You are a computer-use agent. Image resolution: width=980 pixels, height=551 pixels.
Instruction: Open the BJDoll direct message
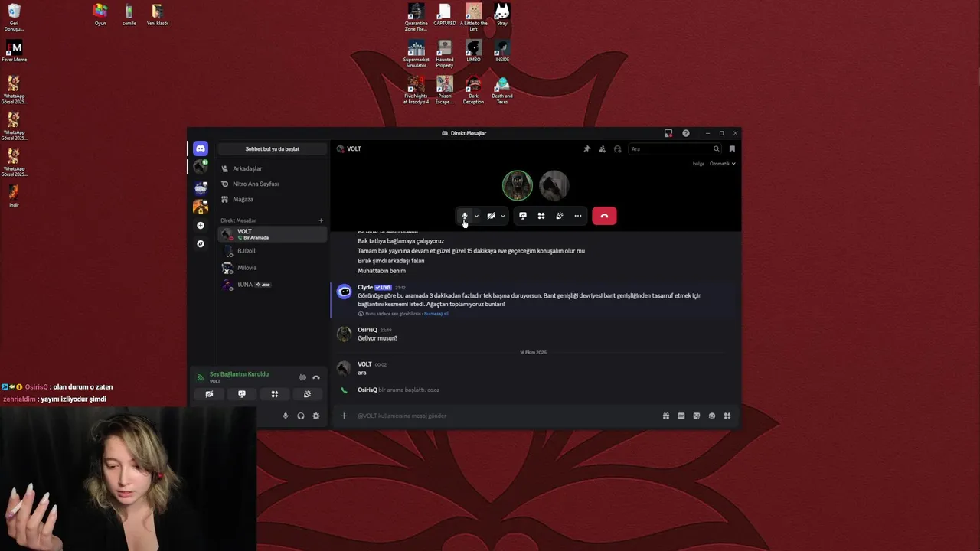pos(273,251)
